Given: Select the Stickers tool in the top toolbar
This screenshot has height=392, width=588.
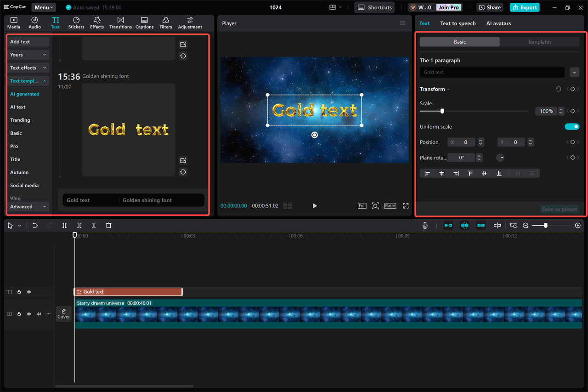Looking at the screenshot, I should [76, 22].
